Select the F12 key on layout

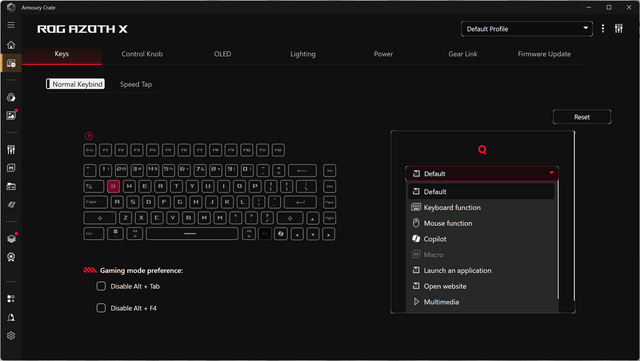click(278, 150)
